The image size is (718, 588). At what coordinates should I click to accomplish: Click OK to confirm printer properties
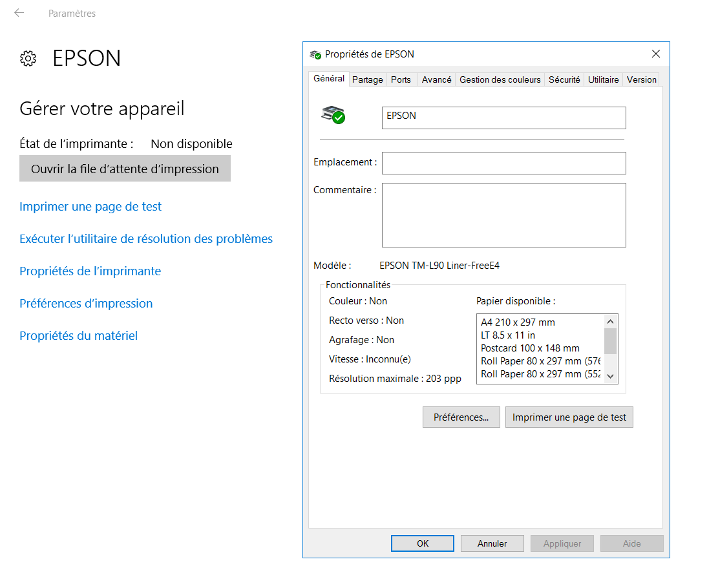pyautogui.click(x=422, y=543)
